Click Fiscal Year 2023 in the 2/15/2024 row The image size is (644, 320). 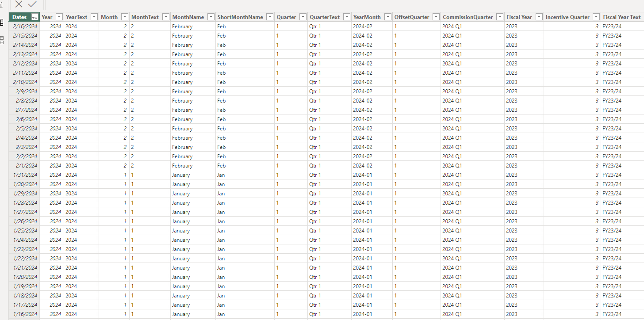(x=512, y=36)
